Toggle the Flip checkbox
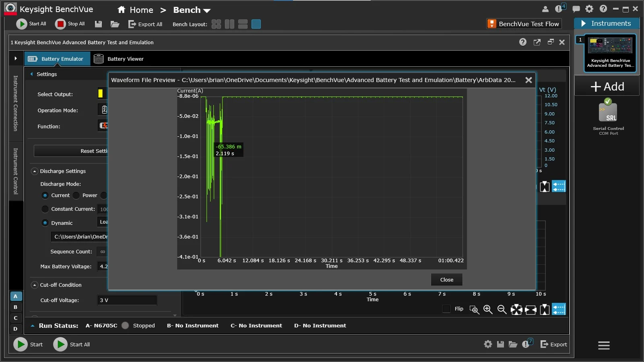 point(446,309)
